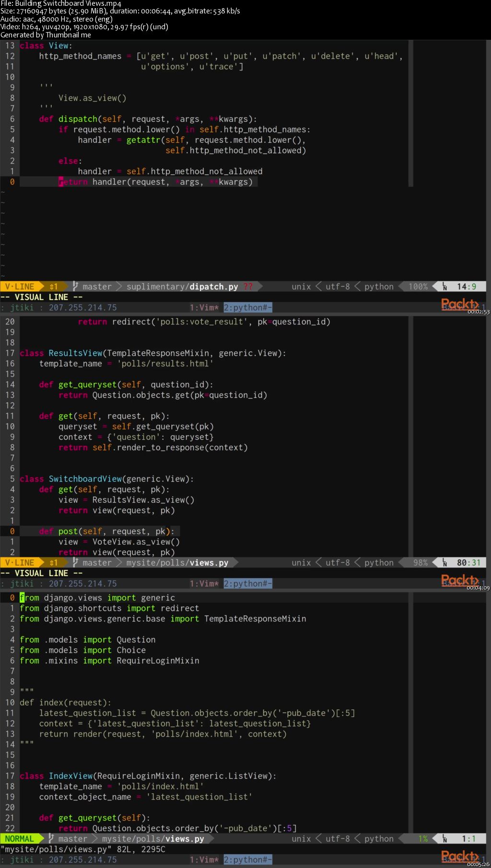Select tmux window 1:Vim* in the 00:05:26 frame
Viewport: 491px width, 868px height.
(204, 860)
